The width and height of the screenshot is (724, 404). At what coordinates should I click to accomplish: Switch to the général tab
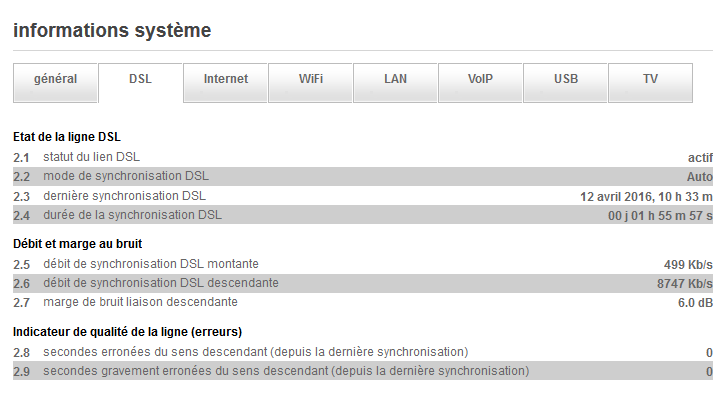(x=55, y=80)
